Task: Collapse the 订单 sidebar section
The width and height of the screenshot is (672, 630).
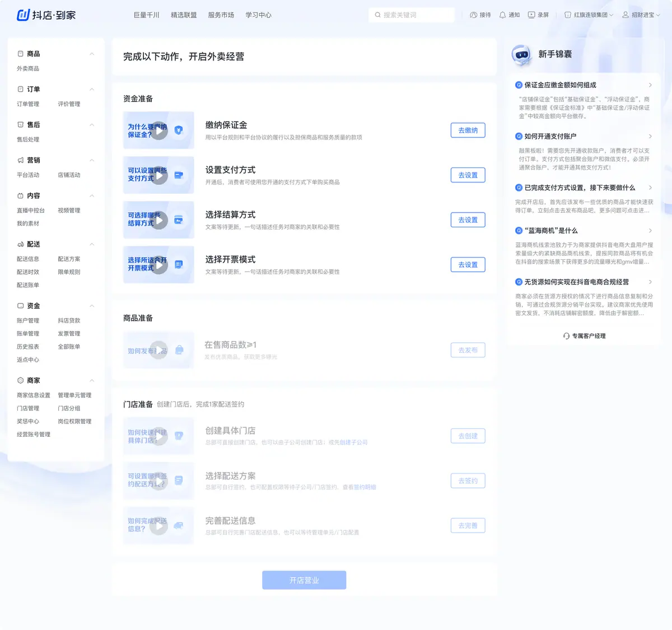Action: pos(92,89)
